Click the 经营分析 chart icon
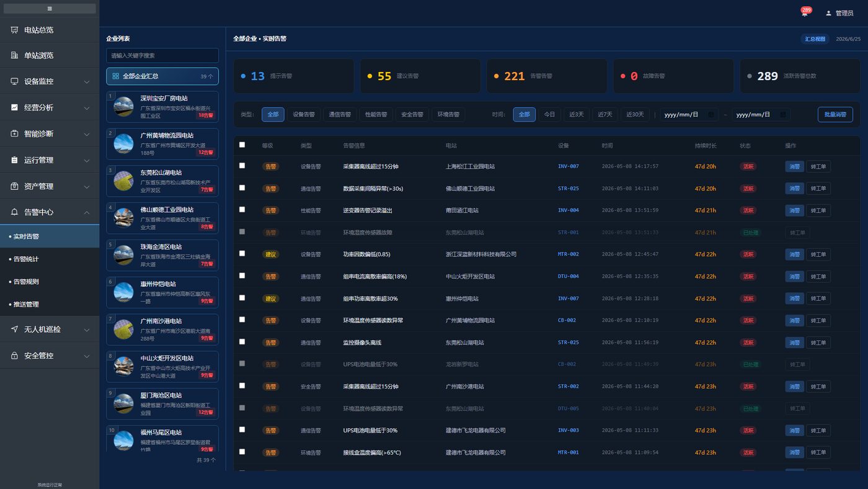 click(14, 107)
